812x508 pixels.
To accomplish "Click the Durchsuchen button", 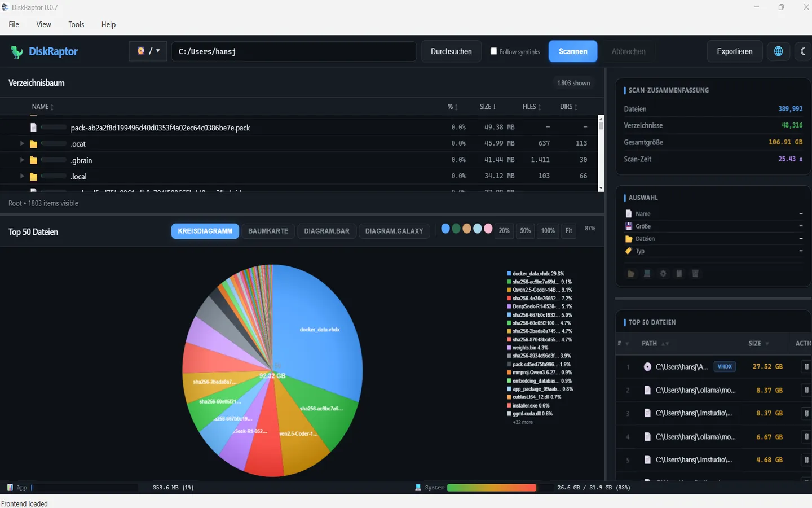I will pyautogui.click(x=451, y=51).
